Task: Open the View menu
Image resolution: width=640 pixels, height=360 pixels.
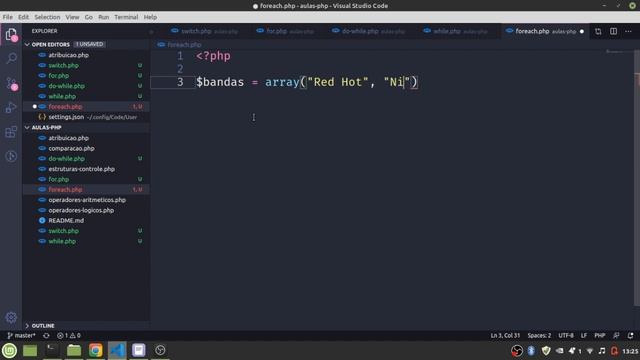Action: [72, 17]
